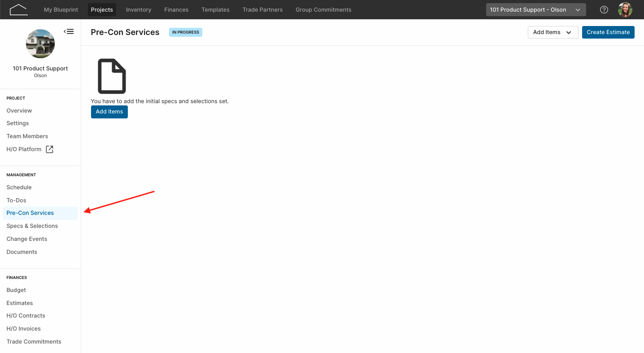Open Trade Commitments

(x=34, y=342)
